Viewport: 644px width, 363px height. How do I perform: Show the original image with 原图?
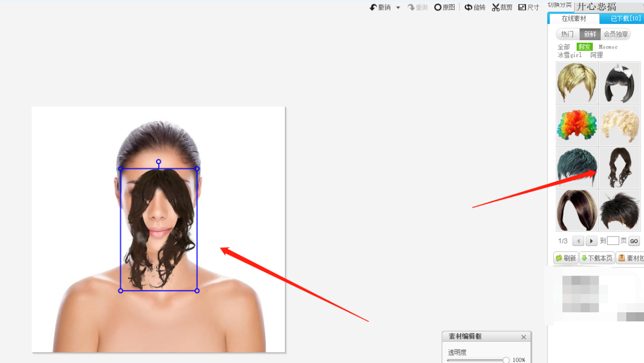tap(444, 7)
